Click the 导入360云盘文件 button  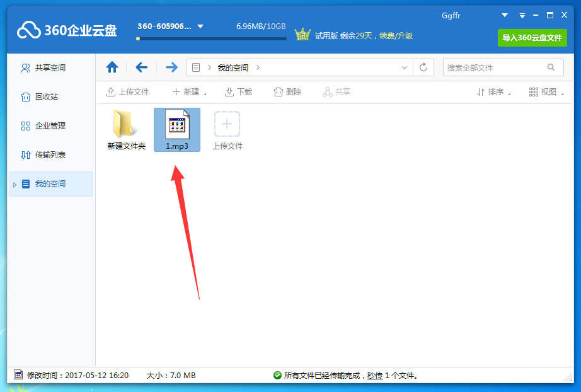point(532,38)
